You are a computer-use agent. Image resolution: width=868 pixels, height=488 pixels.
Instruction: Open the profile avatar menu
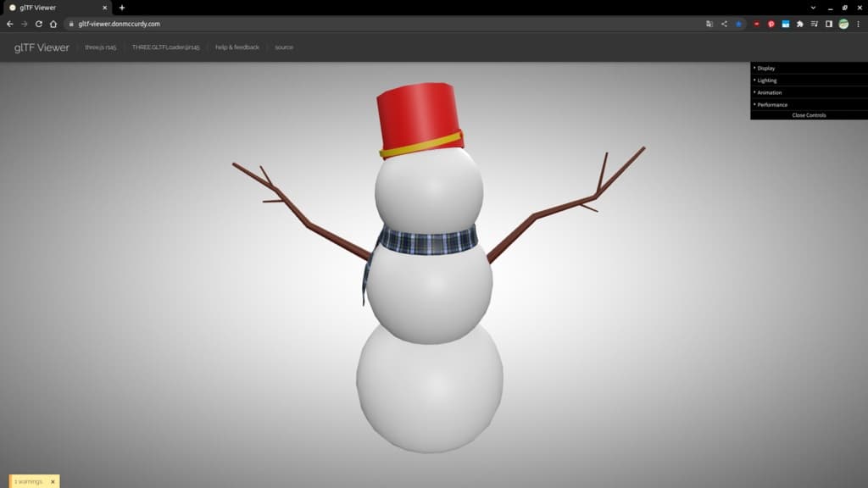pos(843,24)
